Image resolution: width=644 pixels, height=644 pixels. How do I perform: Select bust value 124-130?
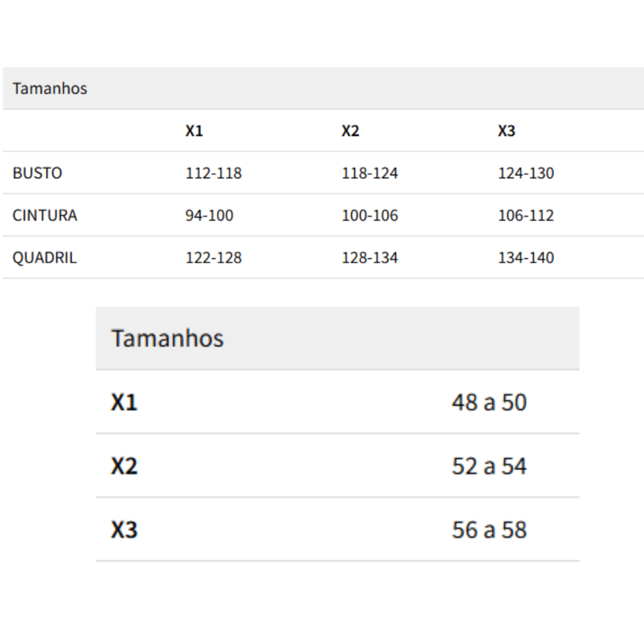coord(526,173)
